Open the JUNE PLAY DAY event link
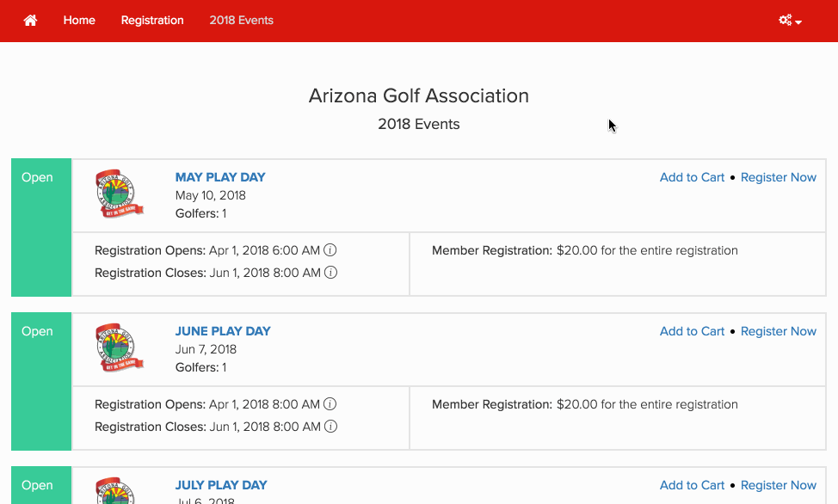Viewport: 838px width, 504px height. [223, 331]
